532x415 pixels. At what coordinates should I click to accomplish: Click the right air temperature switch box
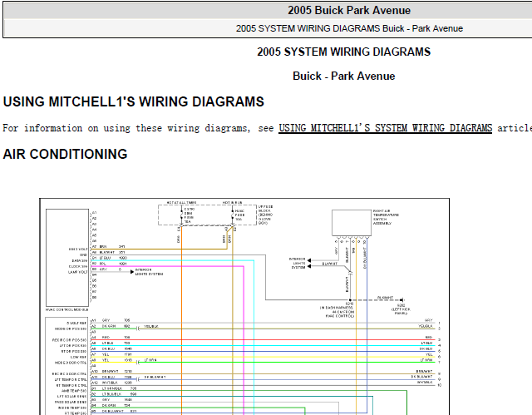coord(352,223)
